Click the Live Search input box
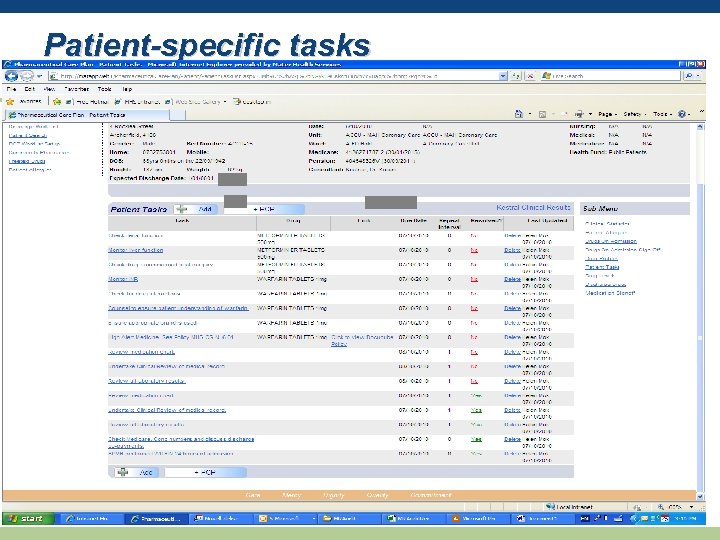Viewport: 720px width, 540px height. tap(611, 76)
